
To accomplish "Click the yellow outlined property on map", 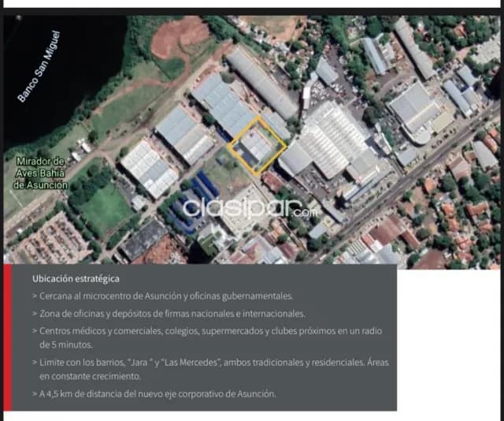I will coord(258,147).
